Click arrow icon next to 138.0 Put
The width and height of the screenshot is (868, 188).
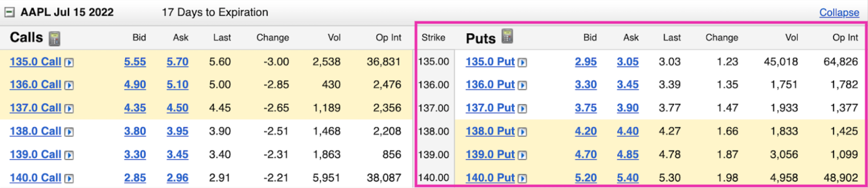[522, 132]
